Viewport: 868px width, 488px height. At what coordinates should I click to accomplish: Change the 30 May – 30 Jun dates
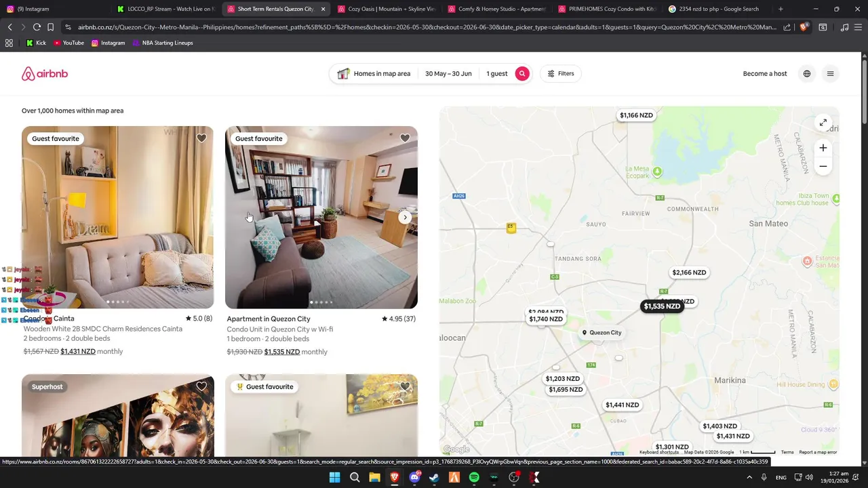tap(448, 74)
